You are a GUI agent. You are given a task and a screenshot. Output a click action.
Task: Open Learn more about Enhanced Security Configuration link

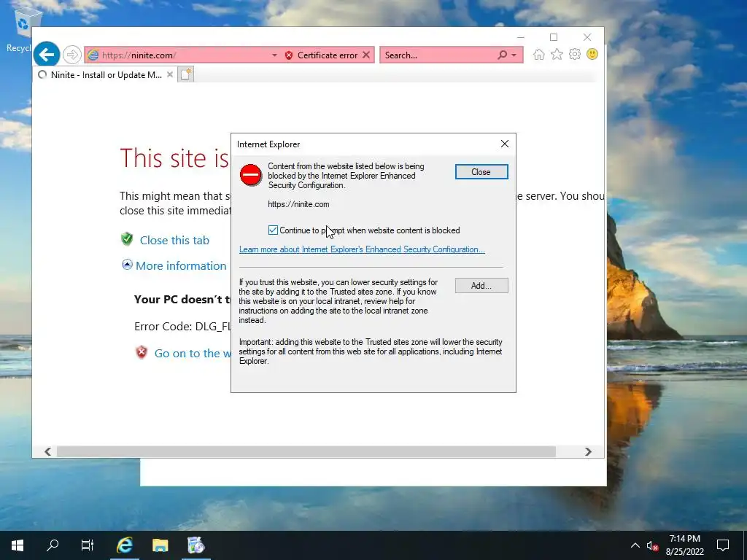point(362,249)
